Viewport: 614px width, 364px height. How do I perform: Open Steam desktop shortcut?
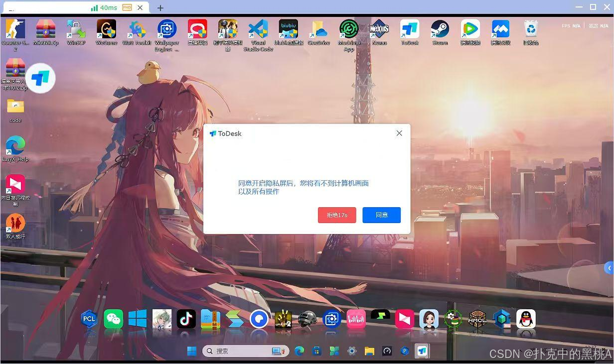coord(440,33)
